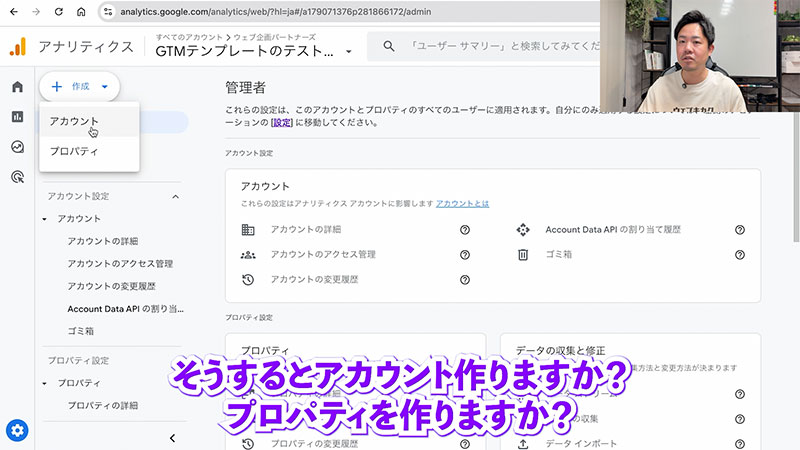800x450 pixels.
Task: Click the Google Analytics logo
Action: tap(18, 46)
